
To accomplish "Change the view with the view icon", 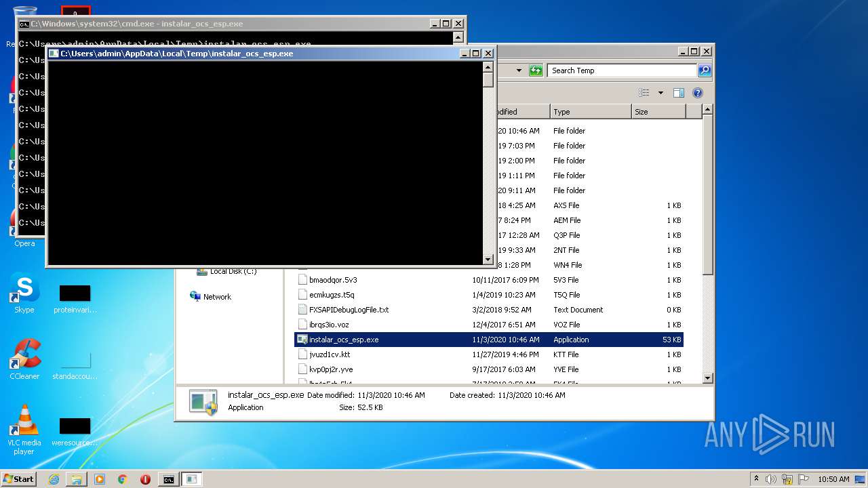I will pyautogui.click(x=644, y=93).
